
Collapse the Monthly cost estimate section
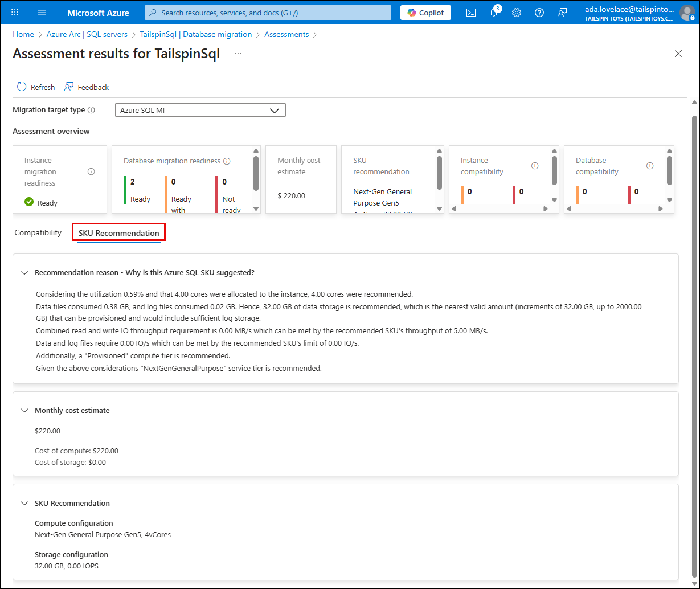(24, 410)
